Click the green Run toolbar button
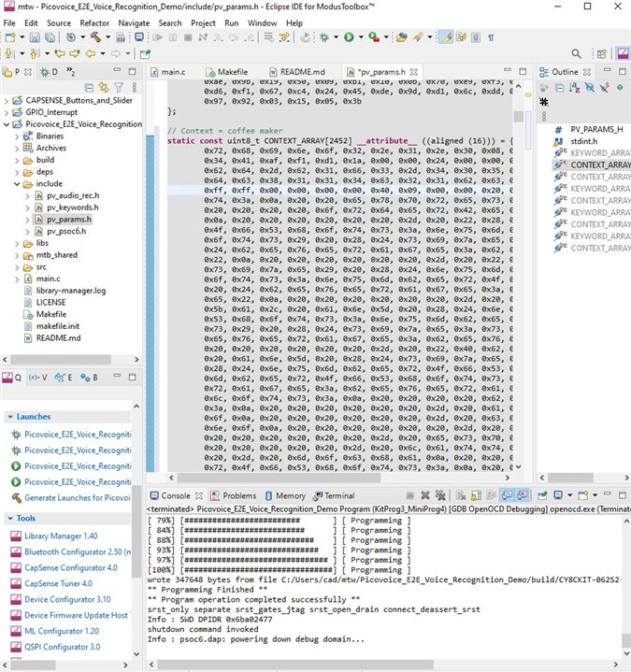This screenshot has height=672, width=631. [x=348, y=37]
